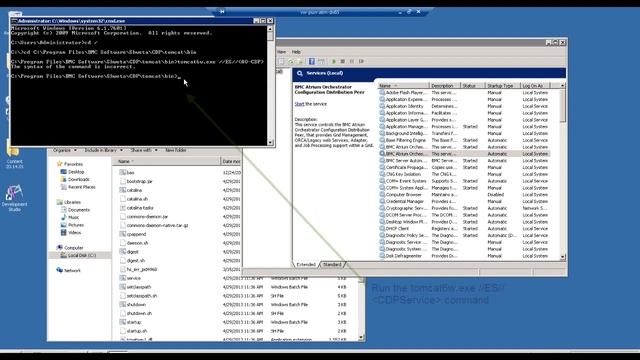Screen dimensions: 640x360
Task: Sort services by Description column header
Action: (x=445, y=86)
